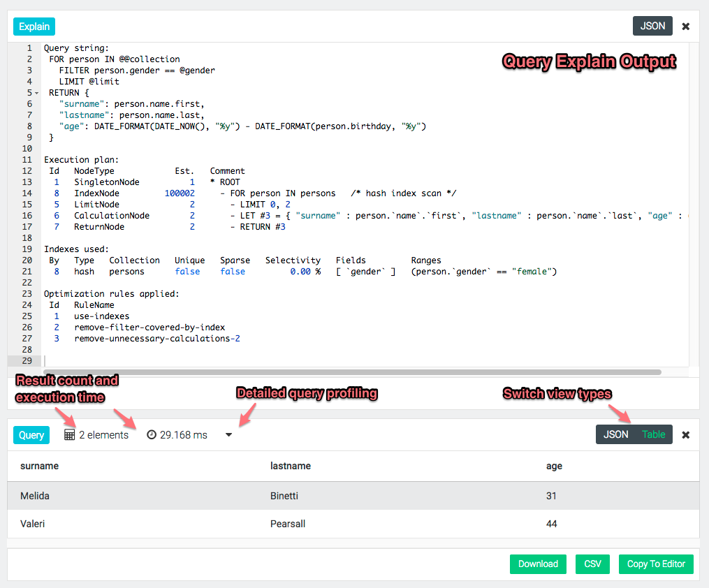The height and width of the screenshot is (588, 709).
Task: Click the surname column header
Action: [x=39, y=466]
